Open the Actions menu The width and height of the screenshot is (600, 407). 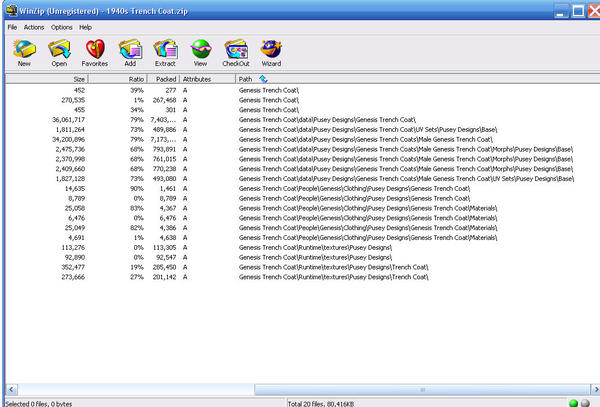[x=34, y=27]
